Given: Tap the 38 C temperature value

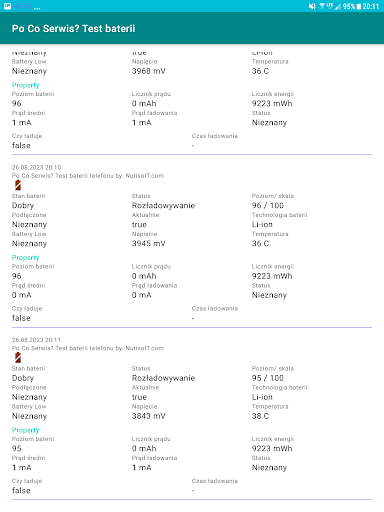Looking at the screenshot, I should click(260, 416).
